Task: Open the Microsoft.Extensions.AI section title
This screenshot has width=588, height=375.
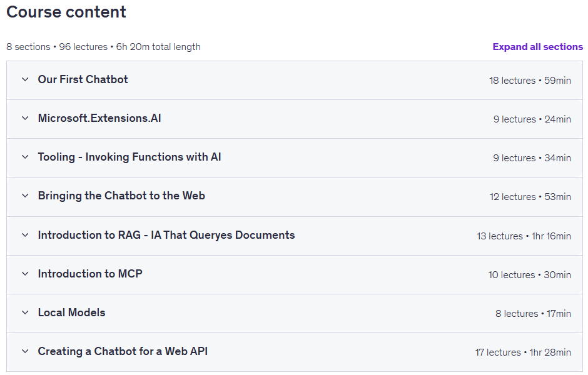Action: pos(99,118)
